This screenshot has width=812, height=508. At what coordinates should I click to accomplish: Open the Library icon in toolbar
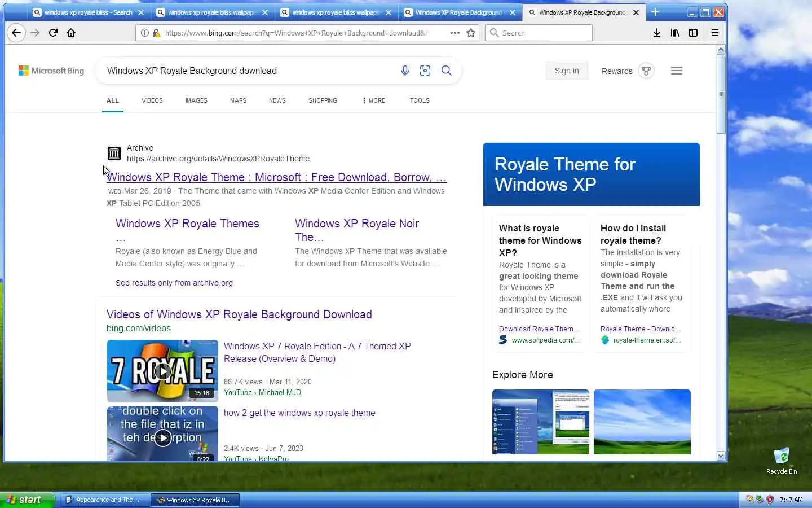tap(675, 33)
